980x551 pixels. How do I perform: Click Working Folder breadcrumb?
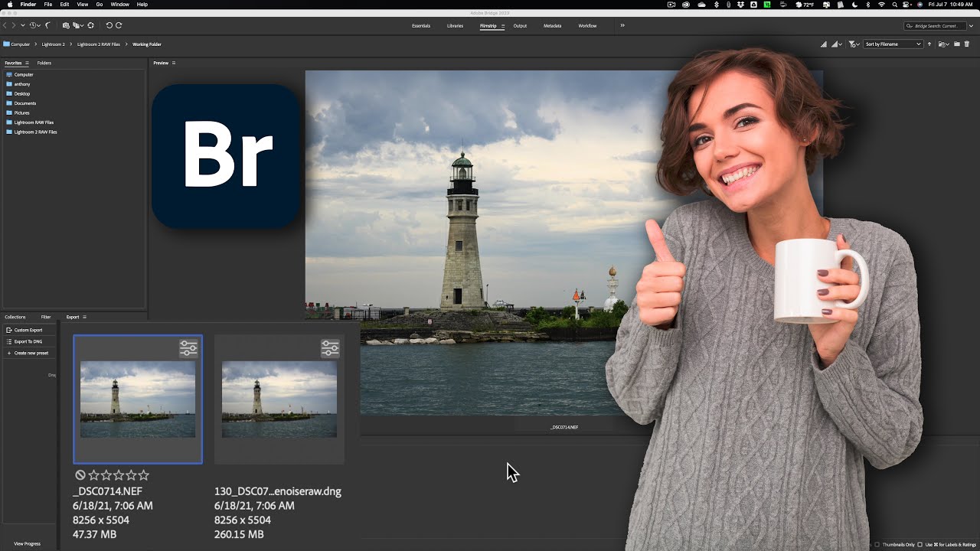click(x=147, y=44)
